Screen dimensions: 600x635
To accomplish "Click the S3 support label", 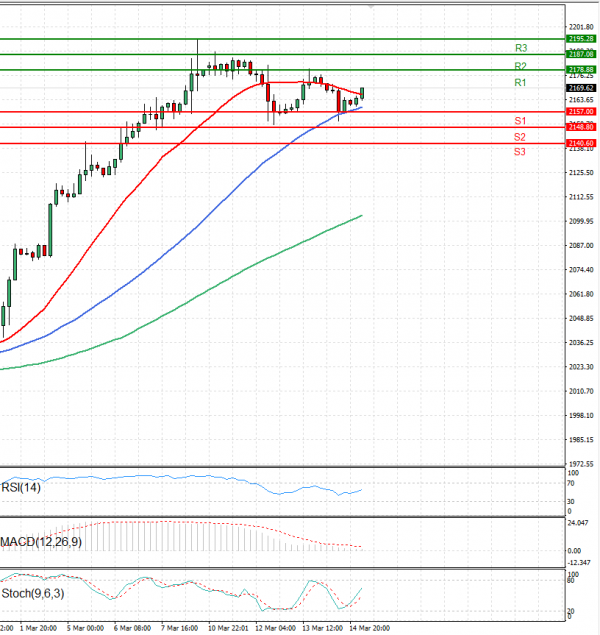I will [x=520, y=152].
